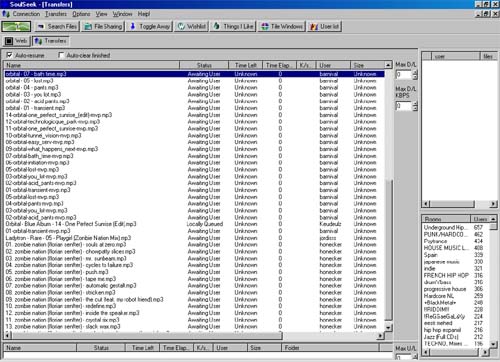Switch to the Web tab
This screenshot has height=362, width=500.
click(17, 41)
